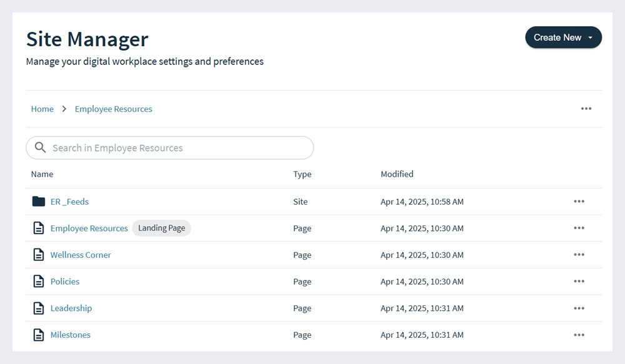Image resolution: width=625 pixels, height=364 pixels.
Task: Click the Site type cell for ER_Feeds
Action: tap(301, 202)
